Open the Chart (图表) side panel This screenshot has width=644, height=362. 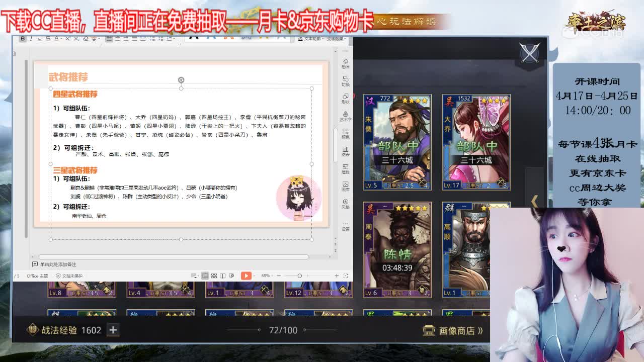click(346, 151)
